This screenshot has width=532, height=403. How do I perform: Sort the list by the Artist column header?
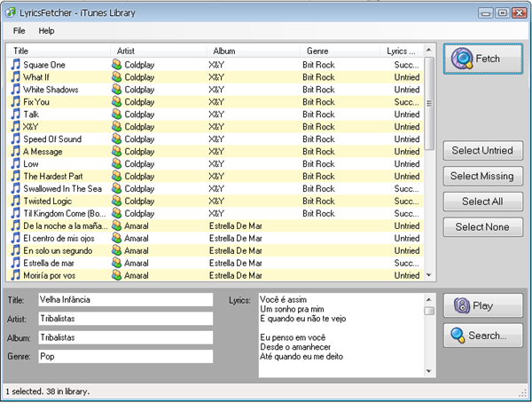pyautogui.click(x=158, y=51)
